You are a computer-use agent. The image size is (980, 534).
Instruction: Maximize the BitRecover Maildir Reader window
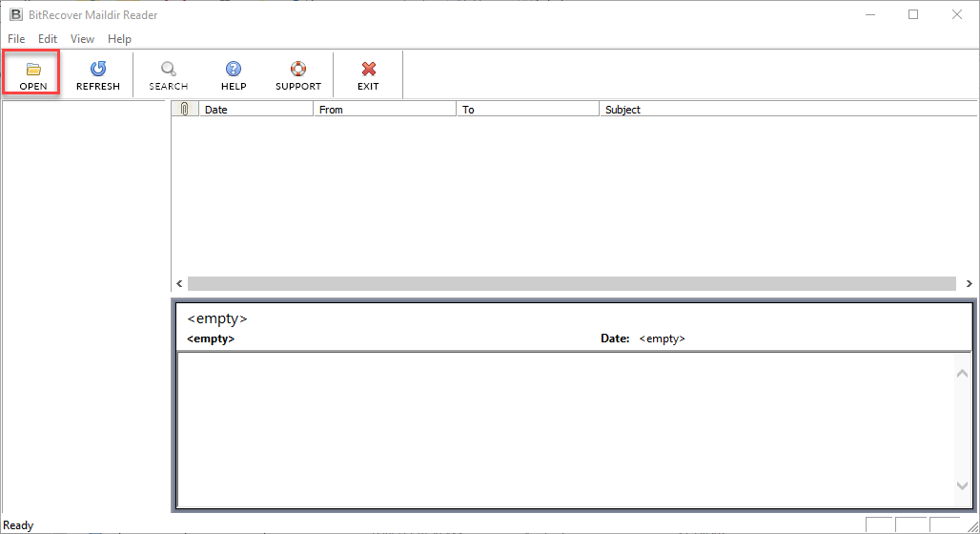[913, 14]
